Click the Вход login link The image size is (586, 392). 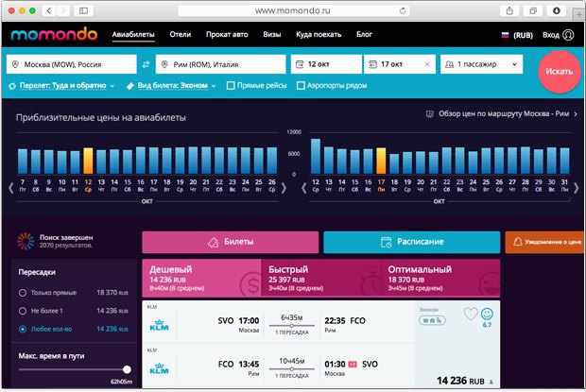(x=551, y=35)
